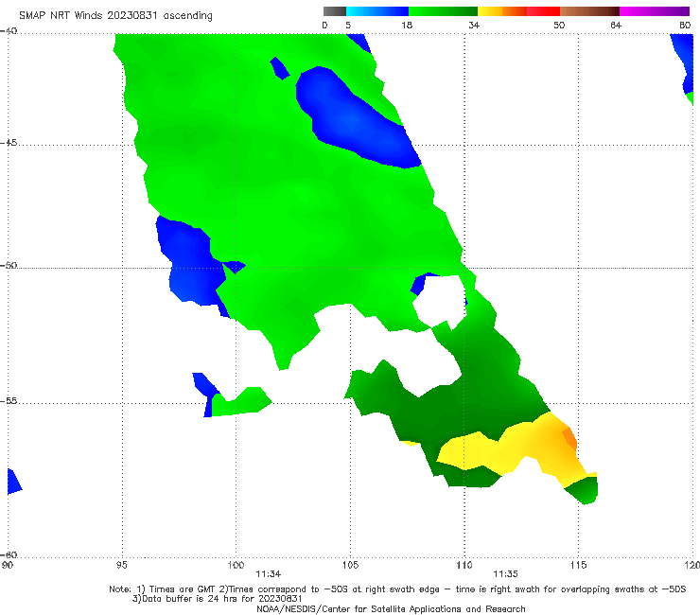Click the swath time '11:34'
Viewport: 700px width, 615px height.
pyautogui.click(x=269, y=574)
